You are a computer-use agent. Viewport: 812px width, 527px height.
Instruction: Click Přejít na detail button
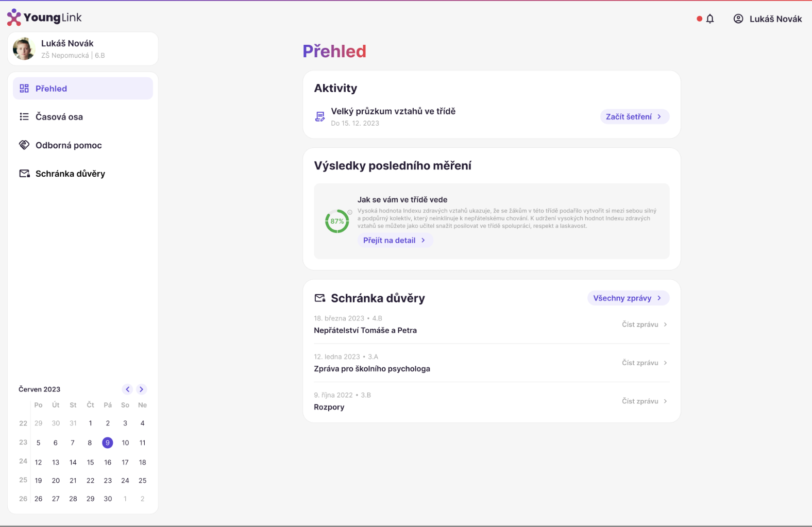pyautogui.click(x=395, y=241)
